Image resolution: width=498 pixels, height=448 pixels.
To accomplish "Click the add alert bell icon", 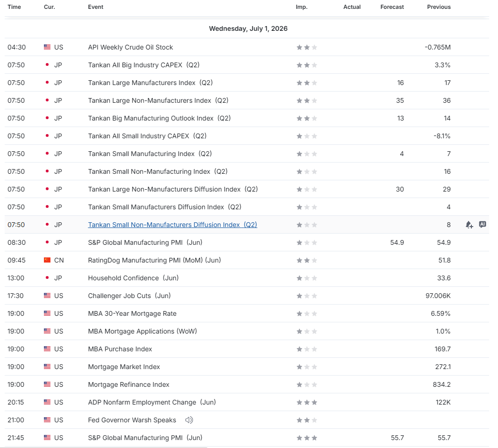I will coord(470,225).
